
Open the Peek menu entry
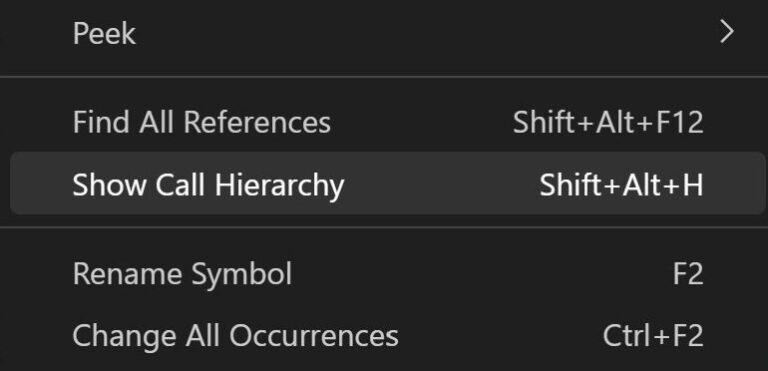[x=384, y=33]
